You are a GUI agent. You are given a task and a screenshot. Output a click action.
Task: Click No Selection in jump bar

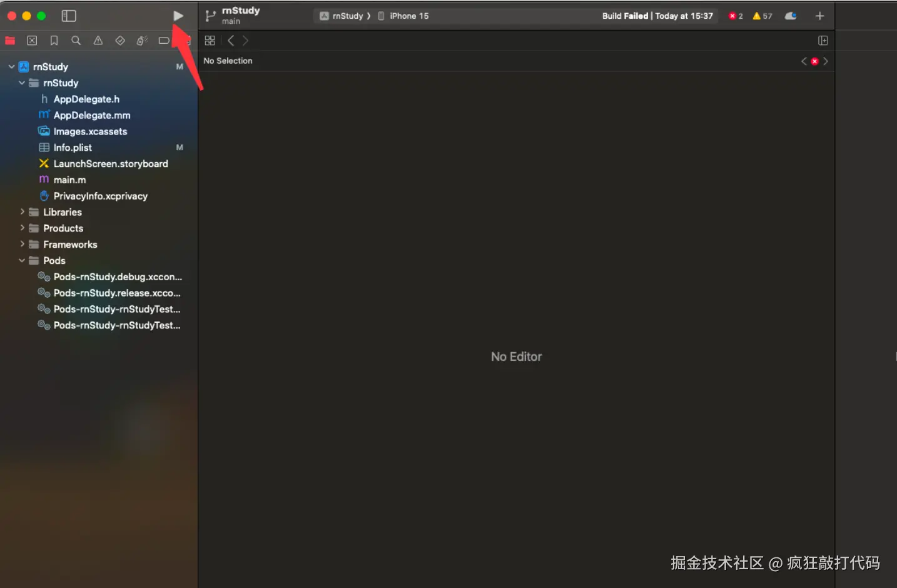(x=228, y=61)
